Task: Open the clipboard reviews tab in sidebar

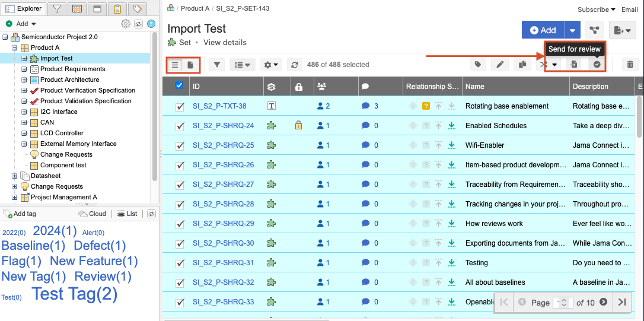Action: [x=117, y=8]
